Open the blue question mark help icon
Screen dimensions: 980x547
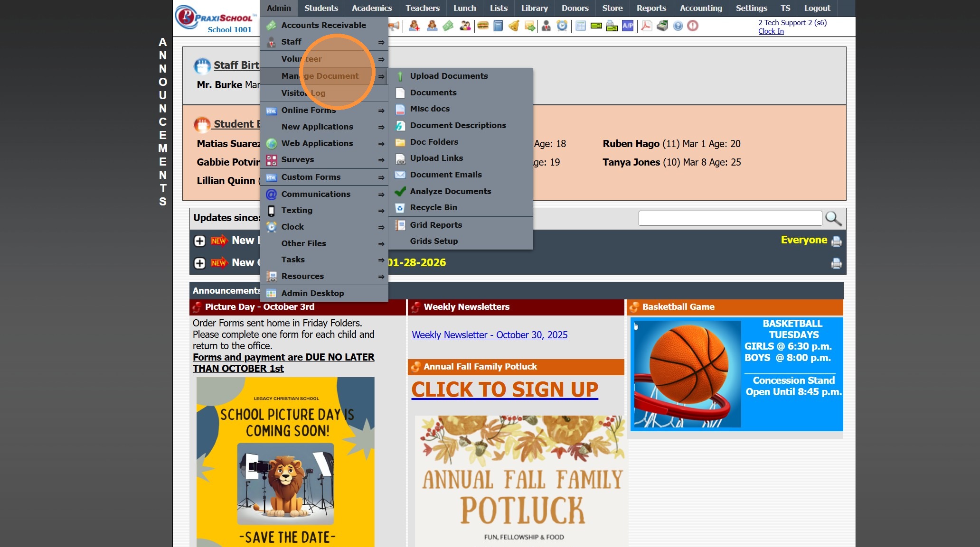point(678,26)
